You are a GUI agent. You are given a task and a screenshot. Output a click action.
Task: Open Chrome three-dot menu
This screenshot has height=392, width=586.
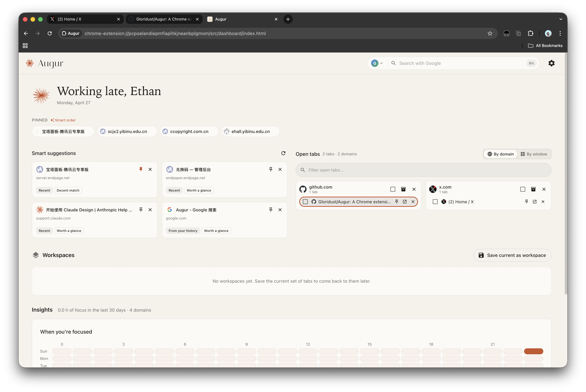coord(560,33)
